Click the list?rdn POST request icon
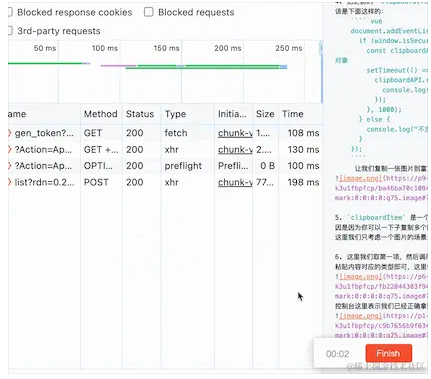This screenshot has height=379, width=431. click(x=9, y=182)
